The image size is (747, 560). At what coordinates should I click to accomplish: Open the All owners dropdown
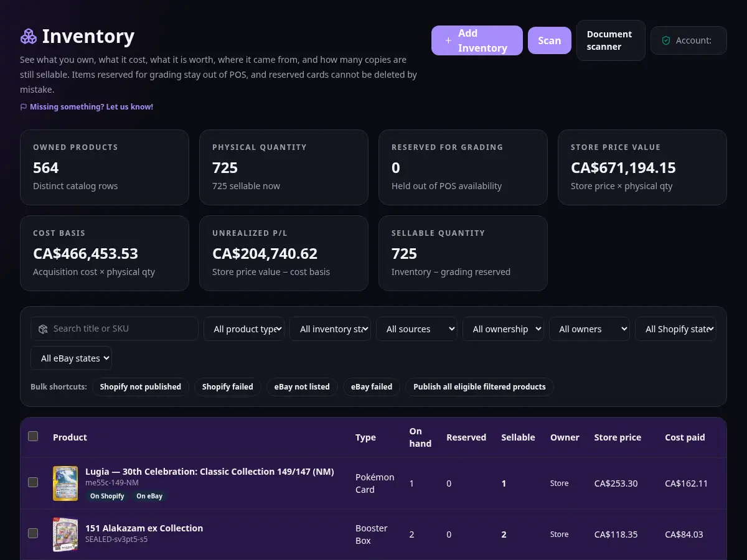590,329
